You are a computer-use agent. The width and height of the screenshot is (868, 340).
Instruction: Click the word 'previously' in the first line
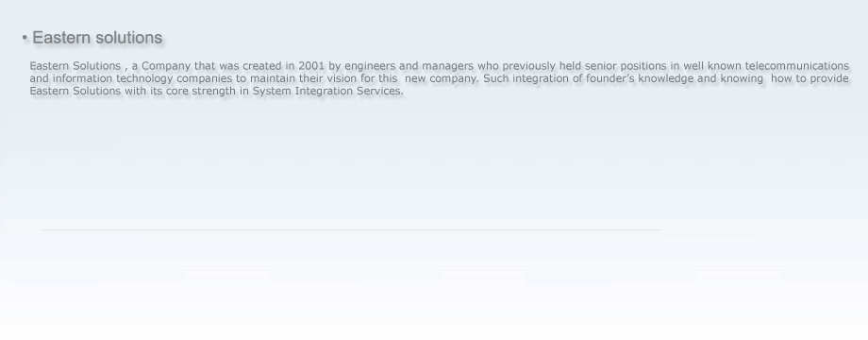tap(528, 65)
